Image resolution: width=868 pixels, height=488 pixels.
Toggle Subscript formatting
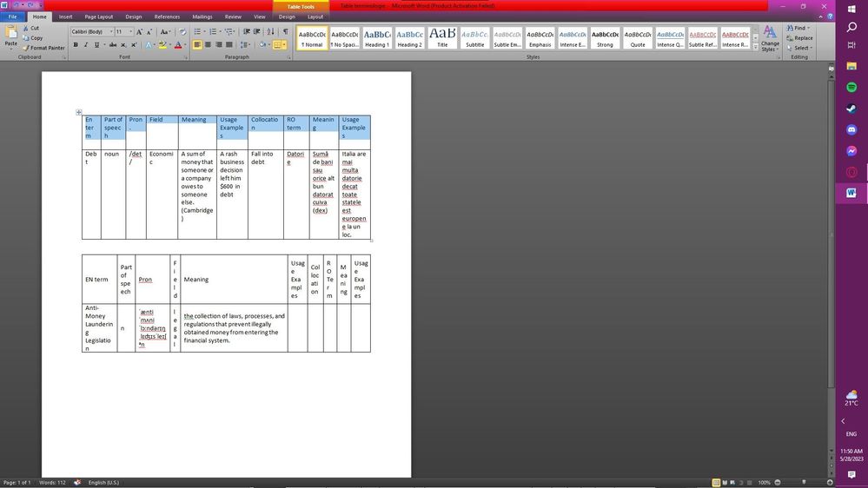(123, 45)
